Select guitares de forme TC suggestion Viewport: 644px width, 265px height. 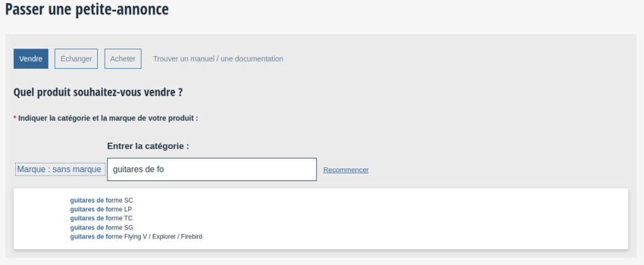click(x=101, y=218)
